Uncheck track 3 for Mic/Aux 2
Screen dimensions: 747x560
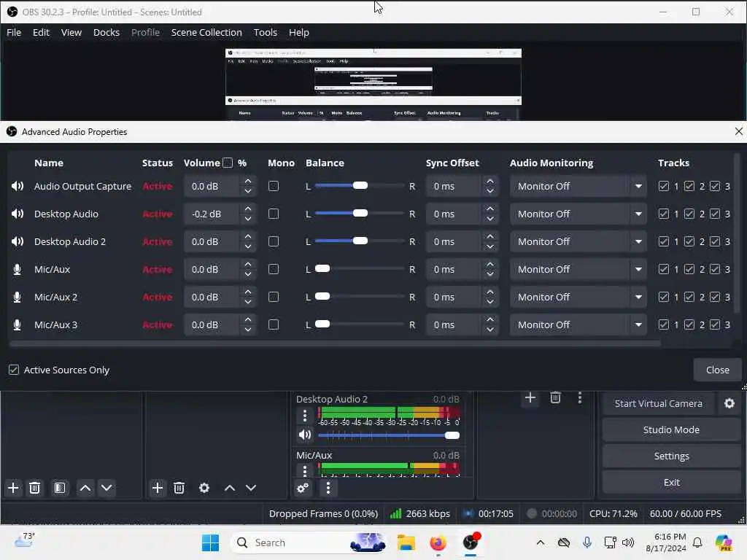[x=715, y=297]
